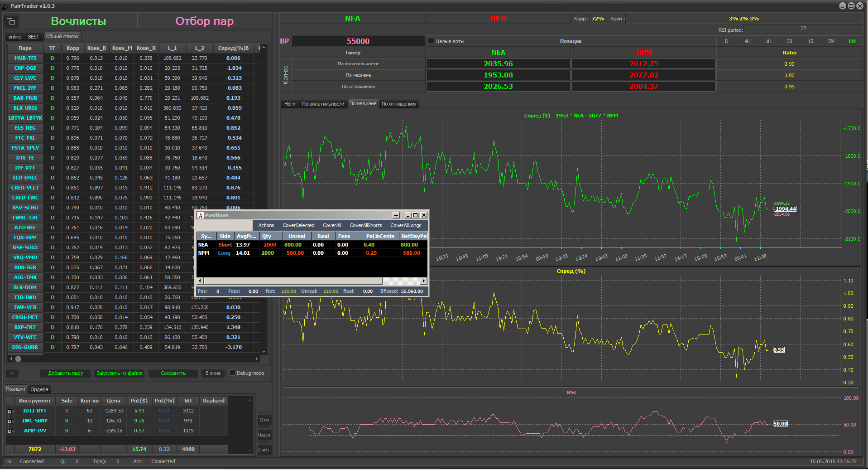
Task: Select the 1M timeframe toggle
Action: [x=852, y=41]
